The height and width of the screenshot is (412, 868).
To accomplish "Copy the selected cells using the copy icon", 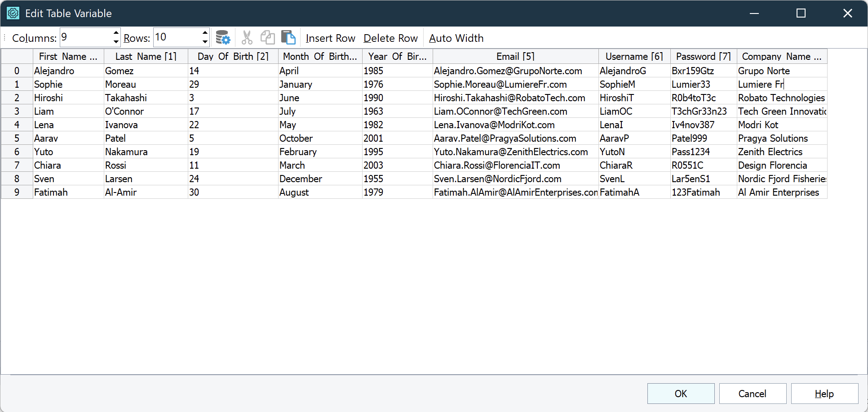I will [x=267, y=37].
